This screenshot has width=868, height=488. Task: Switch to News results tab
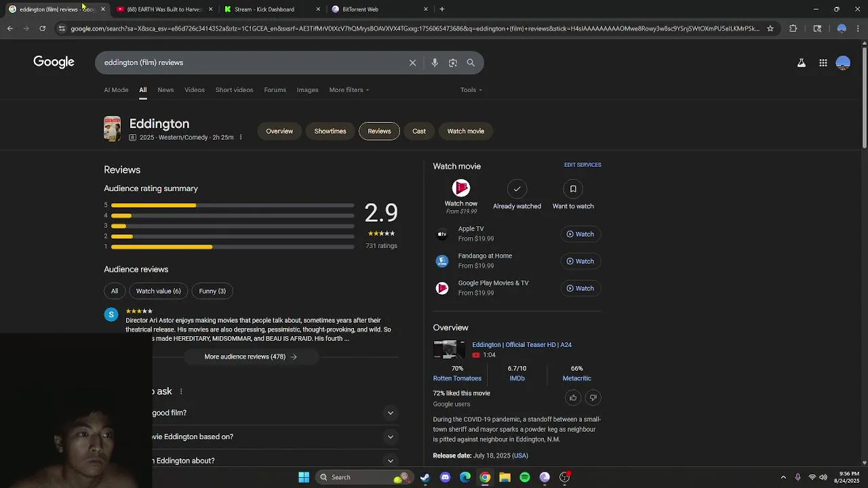click(165, 90)
